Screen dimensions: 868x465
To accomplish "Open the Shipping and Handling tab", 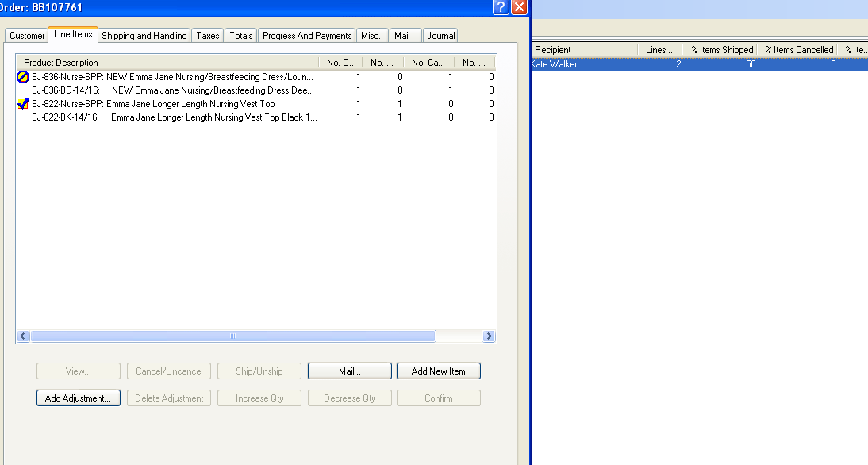I will coord(144,36).
